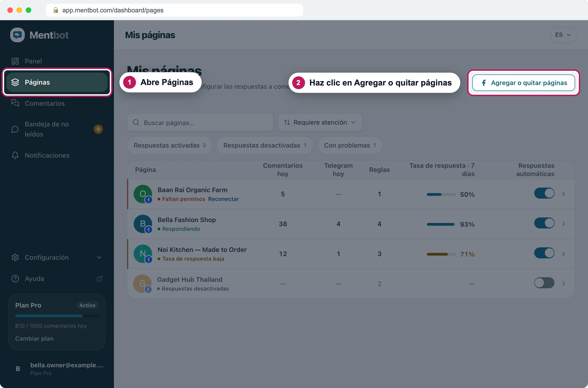
Task: Click the Configuración gear icon
Action: (15, 257)
